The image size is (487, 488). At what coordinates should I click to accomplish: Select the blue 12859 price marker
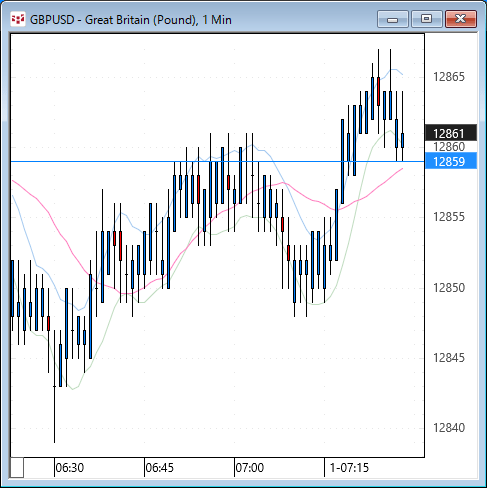coord(451,161)
